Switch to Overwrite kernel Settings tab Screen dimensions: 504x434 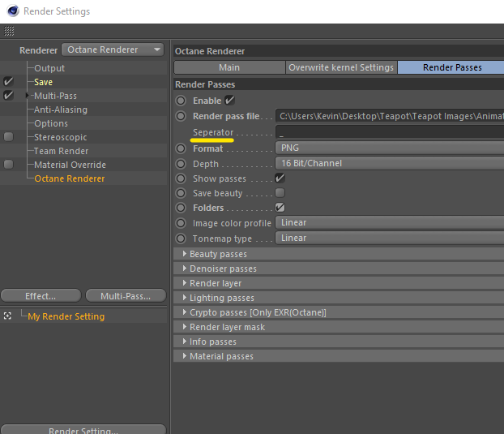coord(341,67)
